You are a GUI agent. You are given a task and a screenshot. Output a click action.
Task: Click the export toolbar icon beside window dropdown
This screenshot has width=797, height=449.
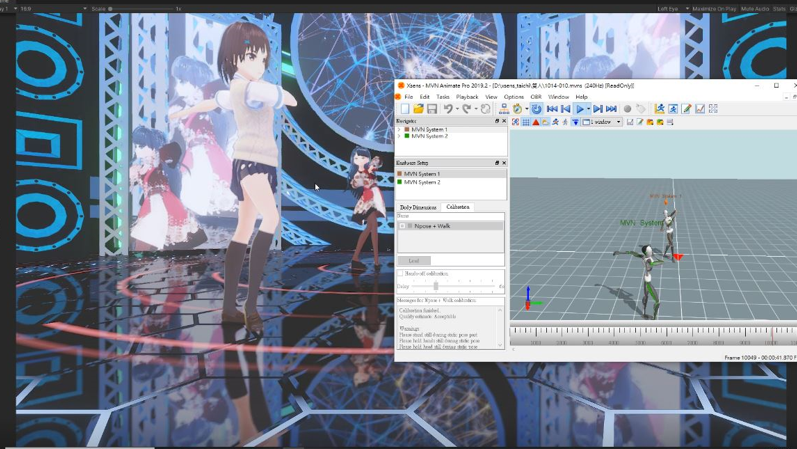coord(630,122)
